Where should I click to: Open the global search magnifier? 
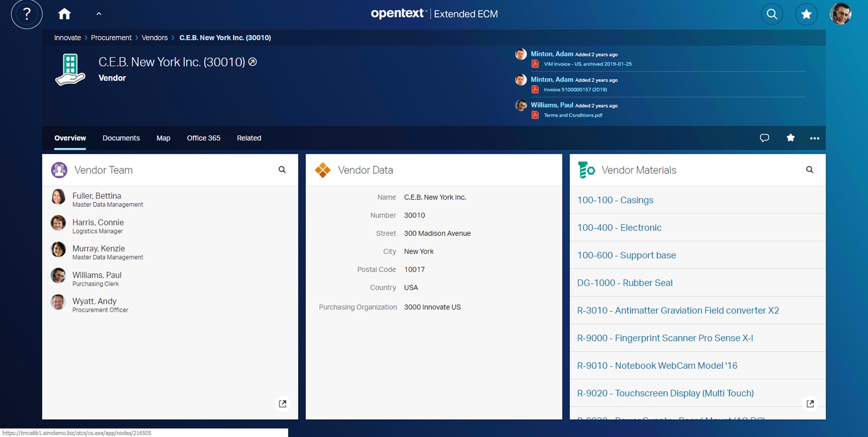(x=772, y=14)
